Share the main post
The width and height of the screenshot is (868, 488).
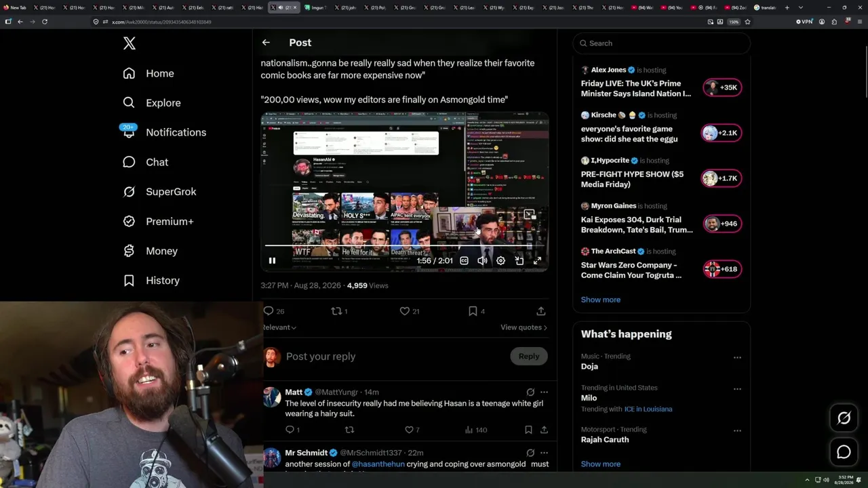click(541, 311)
